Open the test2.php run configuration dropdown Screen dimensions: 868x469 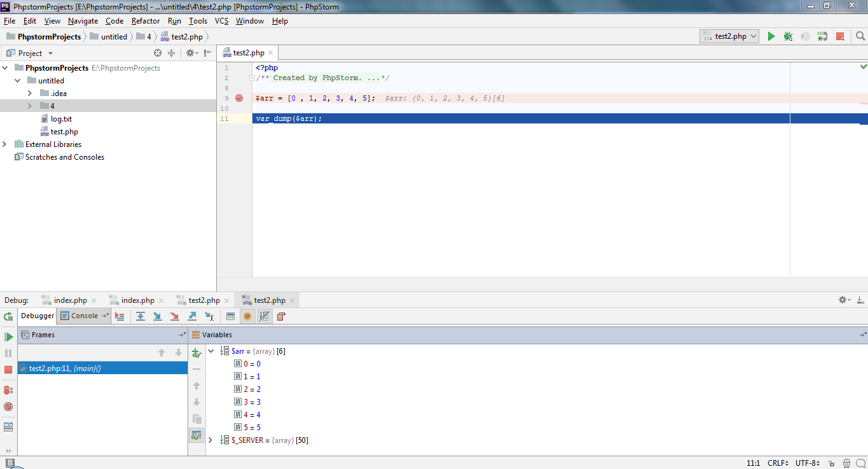pyautogui.click(x=729, y=36)
